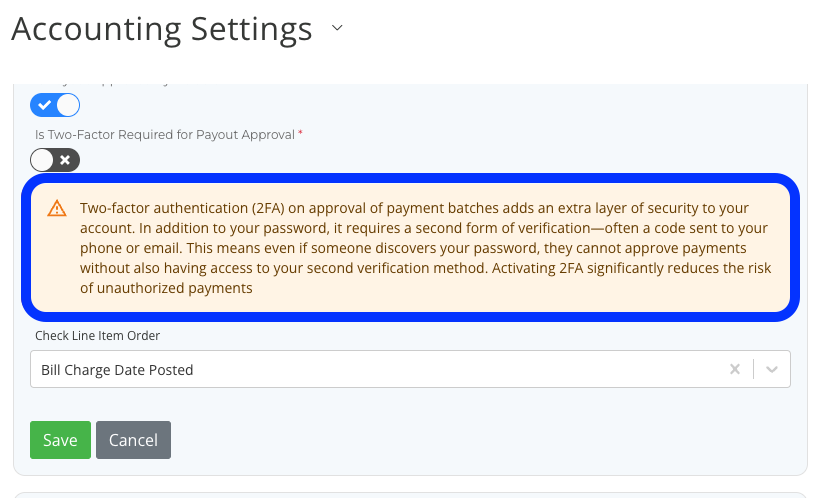Click the blue border of the 2FA alert
This screenshot has width=834, height=498.
(410, 177)
